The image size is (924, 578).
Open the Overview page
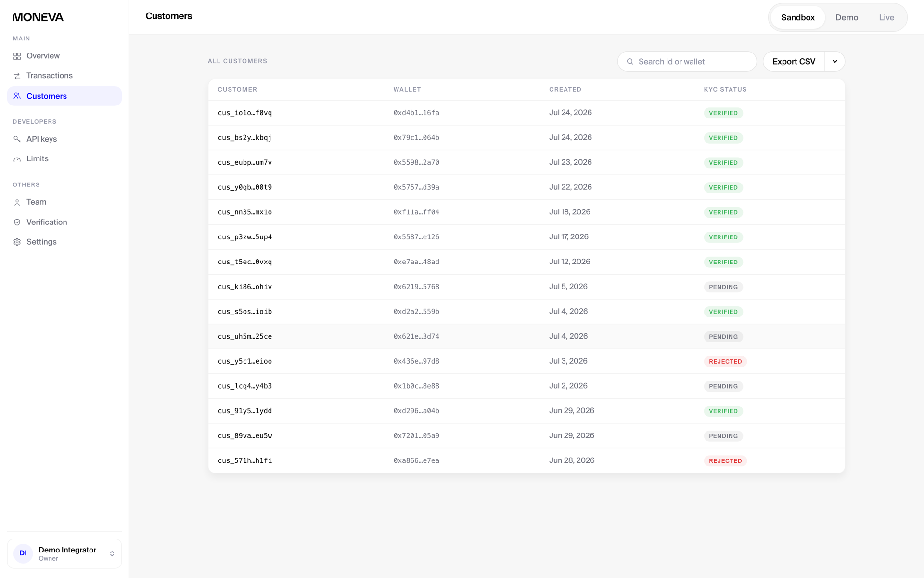[x=64, y=56]
